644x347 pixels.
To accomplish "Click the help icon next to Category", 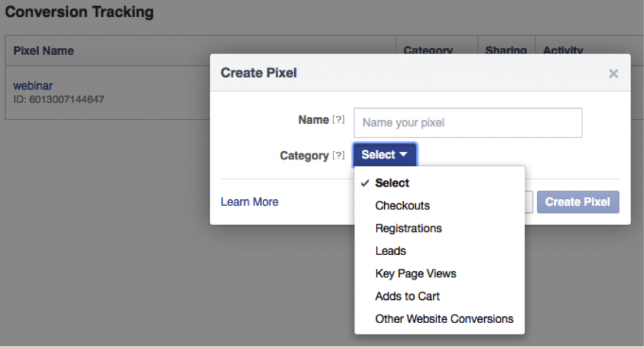I will [338, 155].
